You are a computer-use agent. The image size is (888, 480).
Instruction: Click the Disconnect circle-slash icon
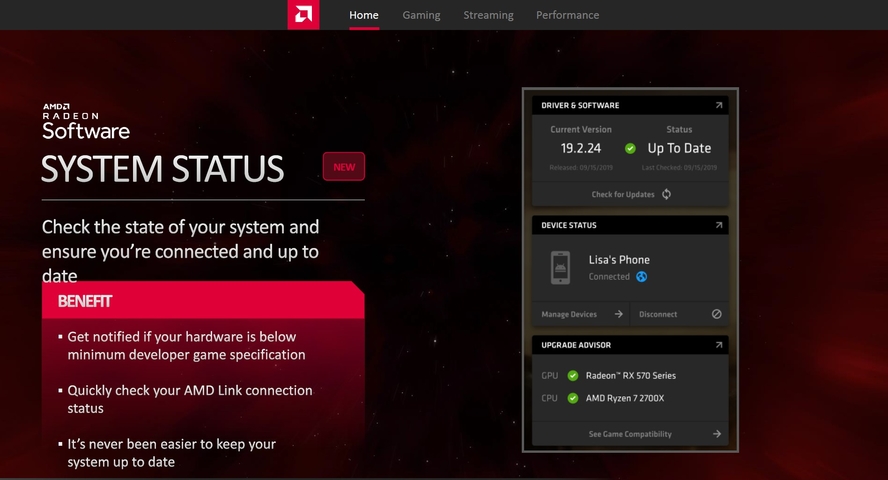click(716, 314)
